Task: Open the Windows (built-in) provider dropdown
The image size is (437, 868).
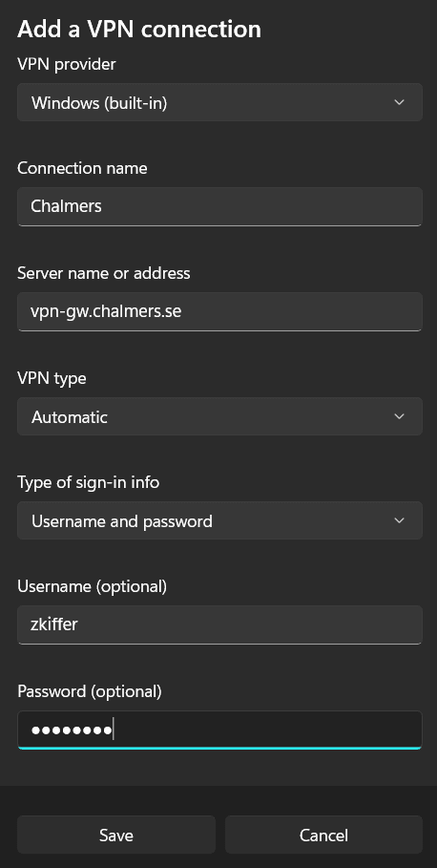Action: (x=219, y=102)
